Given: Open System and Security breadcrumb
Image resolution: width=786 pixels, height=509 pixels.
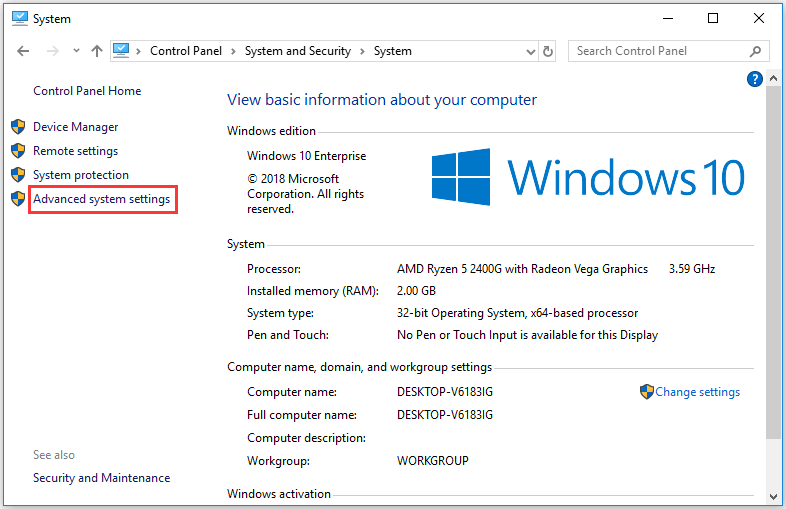Looking at the screenshot, I should click(298, 51).
